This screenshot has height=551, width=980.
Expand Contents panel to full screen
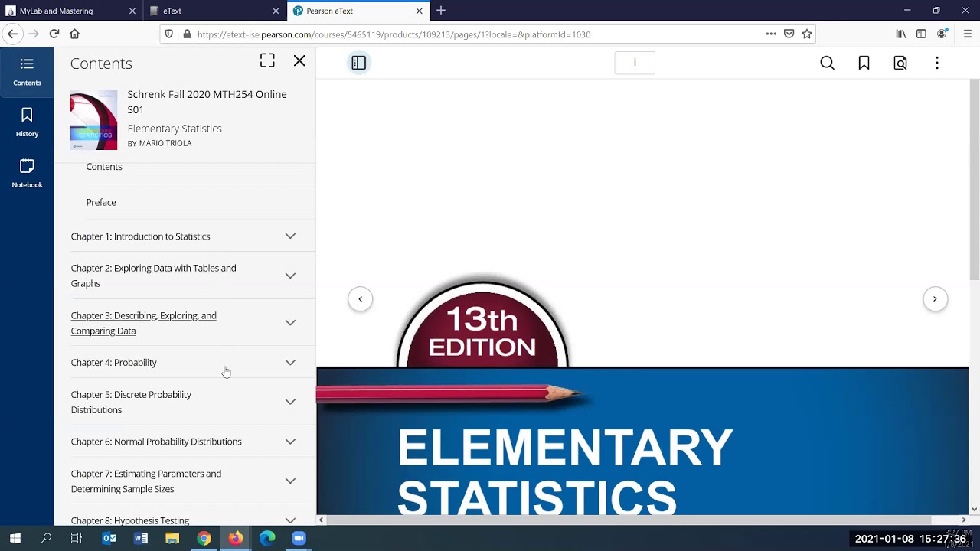point(267,61)
